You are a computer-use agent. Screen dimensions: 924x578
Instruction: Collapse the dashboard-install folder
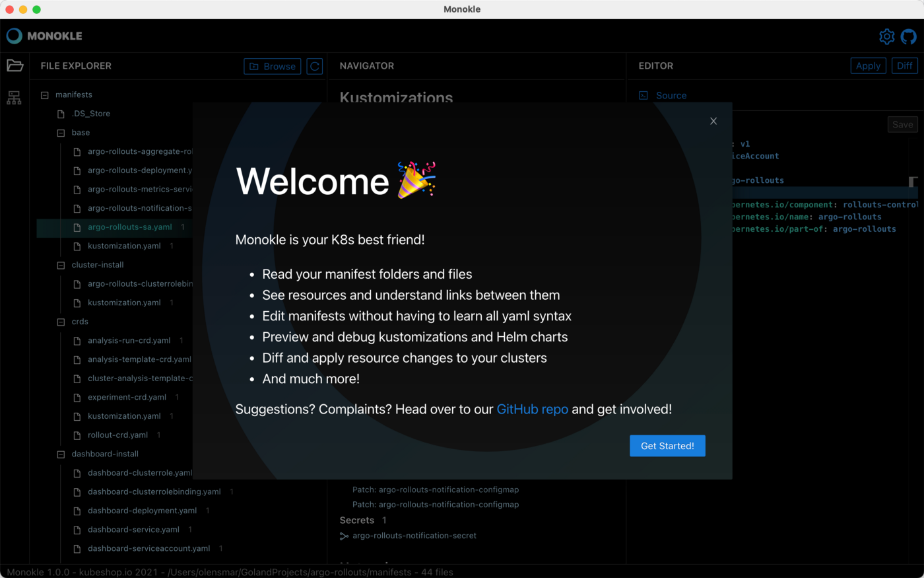click(x=61, y=454)
